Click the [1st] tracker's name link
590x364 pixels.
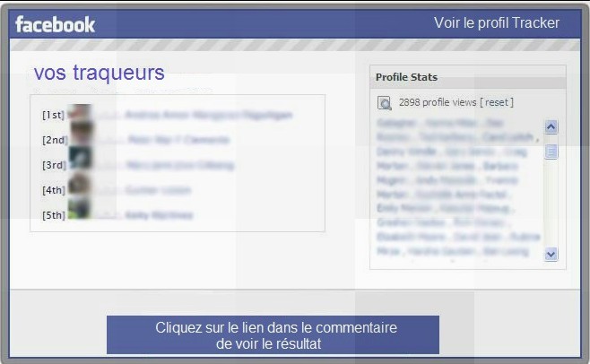click(209, 115)
